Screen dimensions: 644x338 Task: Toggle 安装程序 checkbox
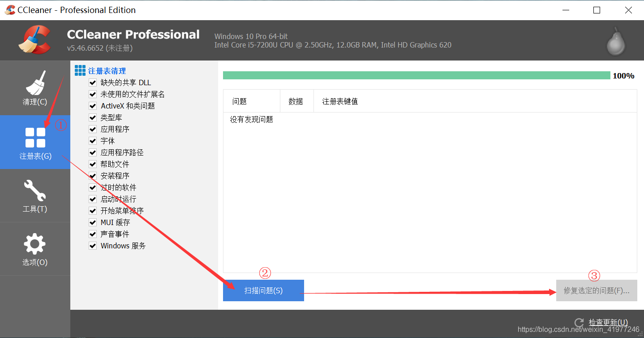tap(93, 176)
